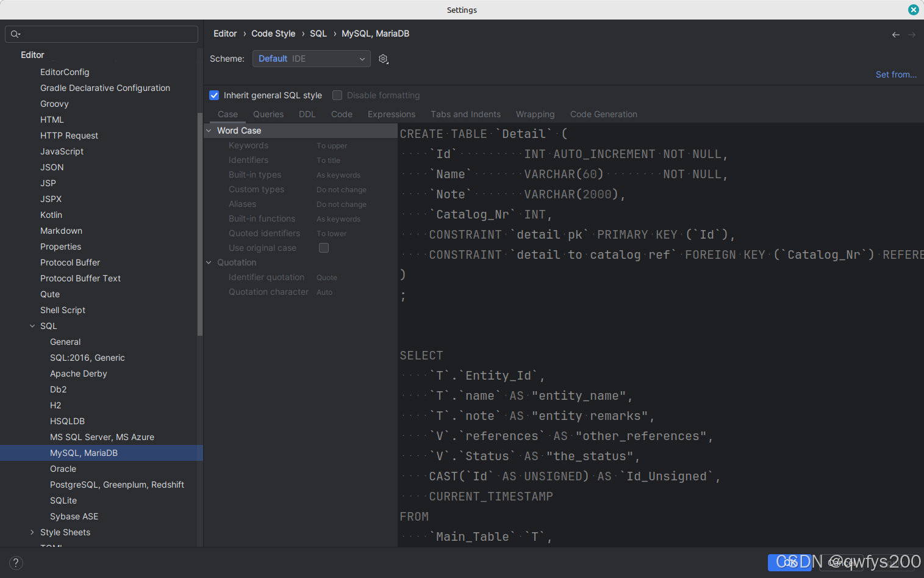Select Markdown code style
Image resolution: width=924 pixels, height=578 pixels.
(61, 231)
